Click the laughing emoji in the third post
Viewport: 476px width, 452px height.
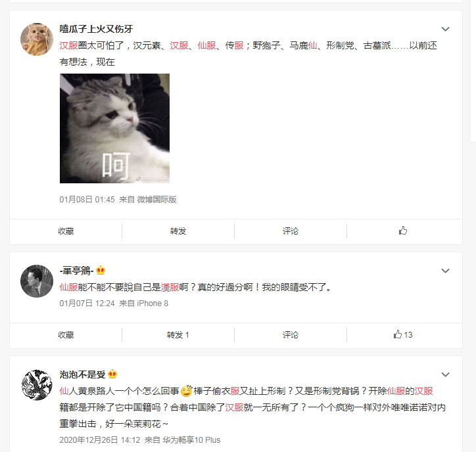[x=187, y=391]
